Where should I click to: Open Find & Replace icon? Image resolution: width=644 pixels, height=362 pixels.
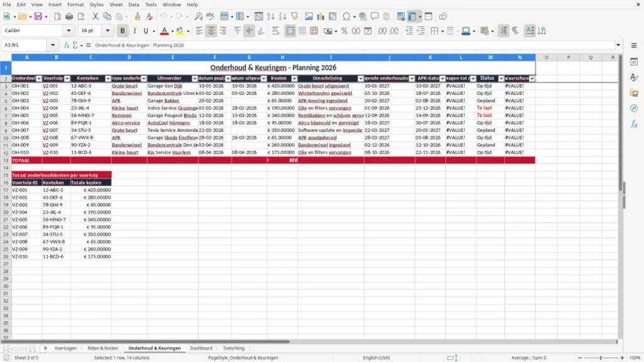tap(198, 16)
